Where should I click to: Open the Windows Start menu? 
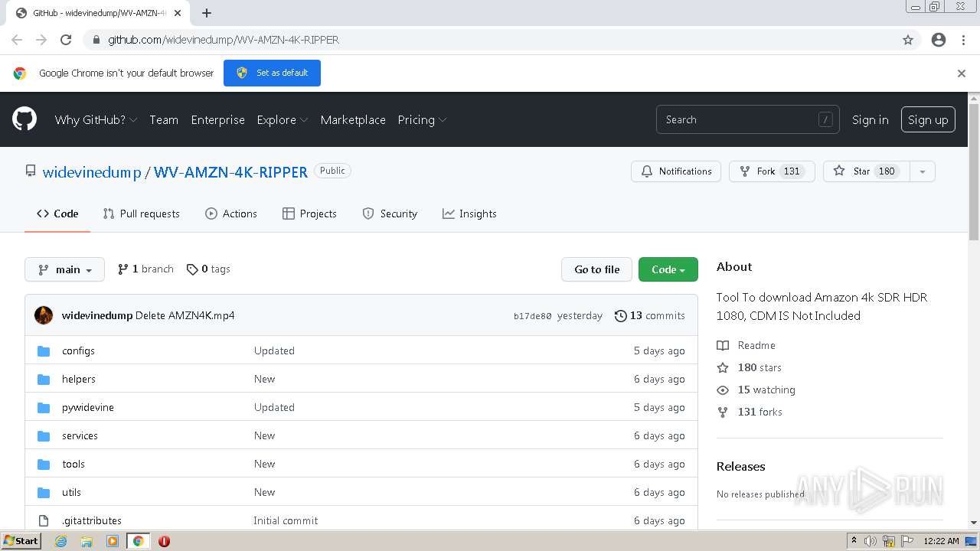[x=21, y=540]
